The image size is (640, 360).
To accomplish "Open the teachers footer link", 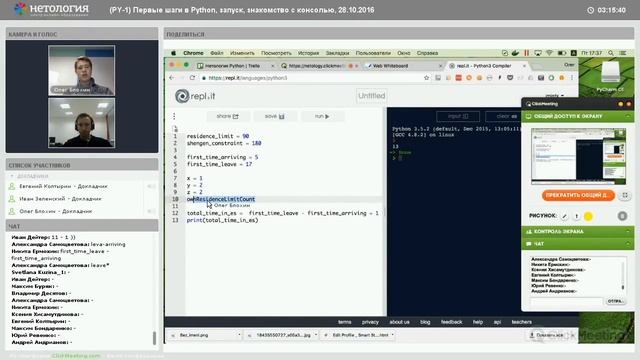I will coord(522,322).
